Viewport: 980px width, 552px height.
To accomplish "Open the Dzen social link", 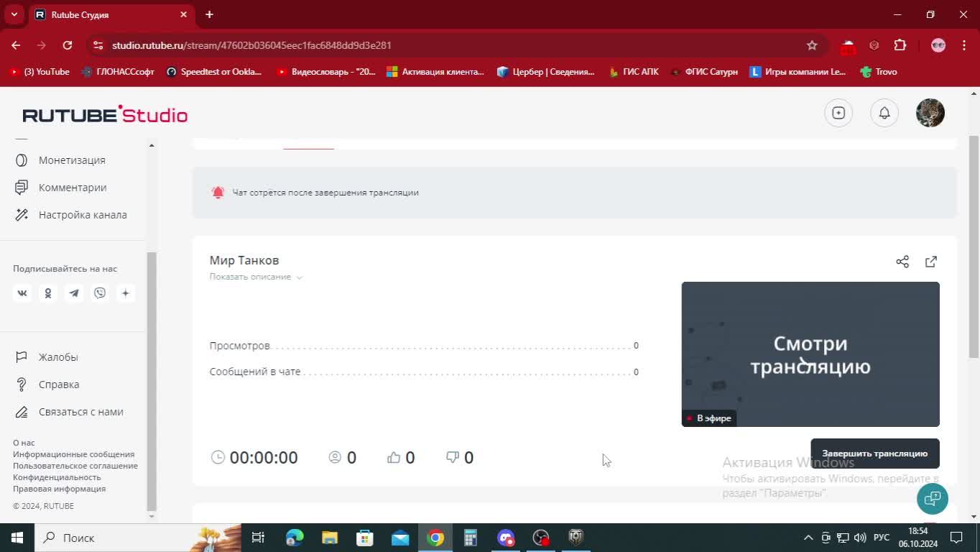I will tap(126, 293).
